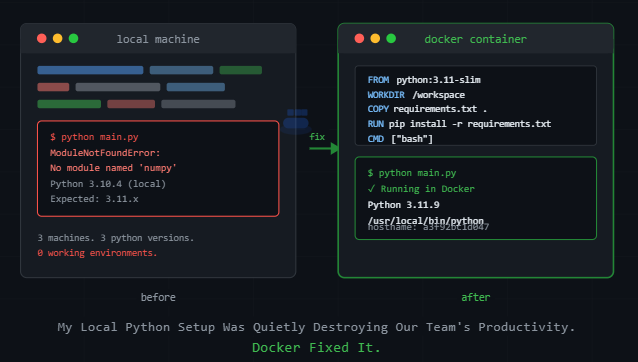Click the yellow minimize dot in local machine window
638x362 pixels.
[x=57, y=38]
